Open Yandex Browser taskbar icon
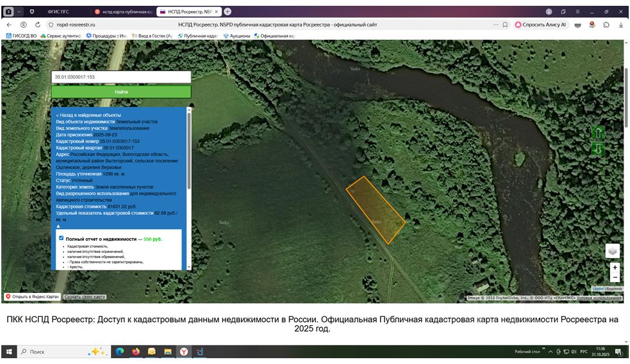Screen dimensions: 630x364 point(184,352)
